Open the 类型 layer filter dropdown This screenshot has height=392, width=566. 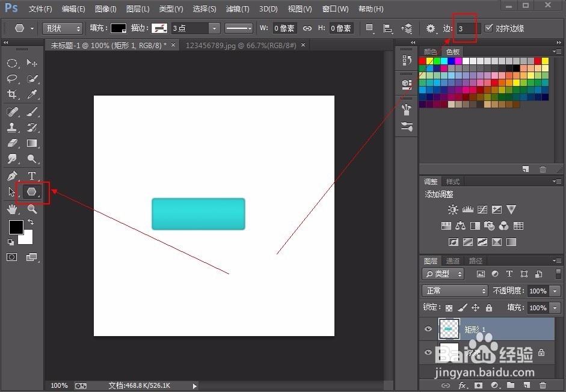443,274
